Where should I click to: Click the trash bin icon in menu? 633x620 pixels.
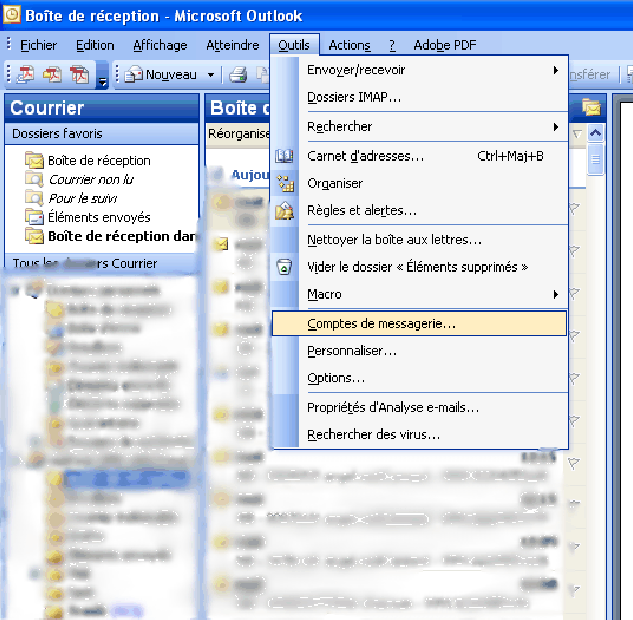[284, 267]
